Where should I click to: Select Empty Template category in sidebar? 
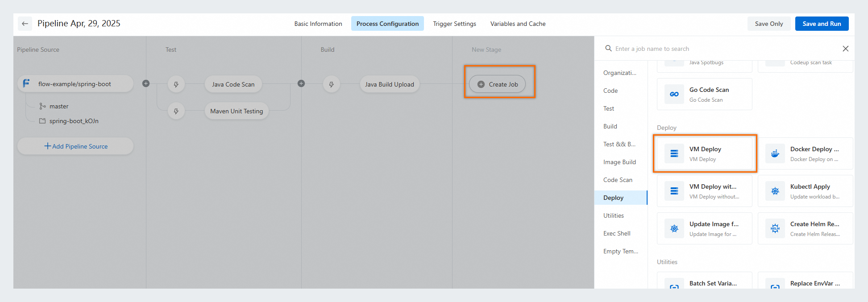pyautogui.click(x=621, y=251)
